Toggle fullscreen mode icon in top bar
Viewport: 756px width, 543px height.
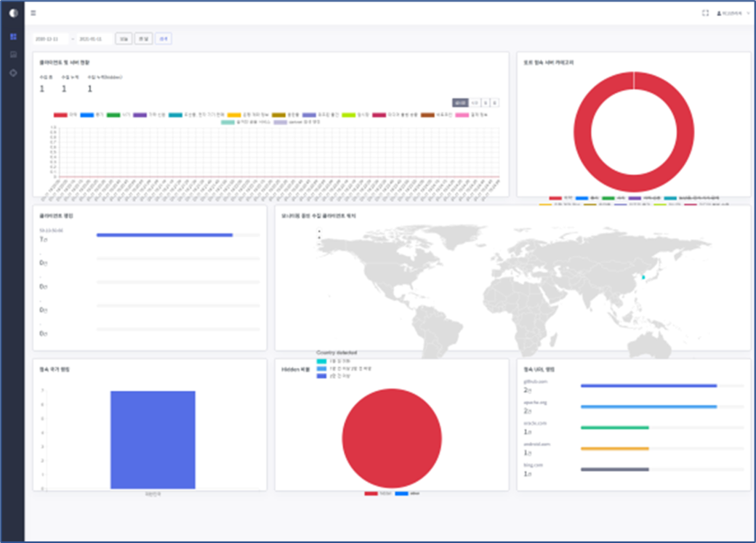pos(705,13)
